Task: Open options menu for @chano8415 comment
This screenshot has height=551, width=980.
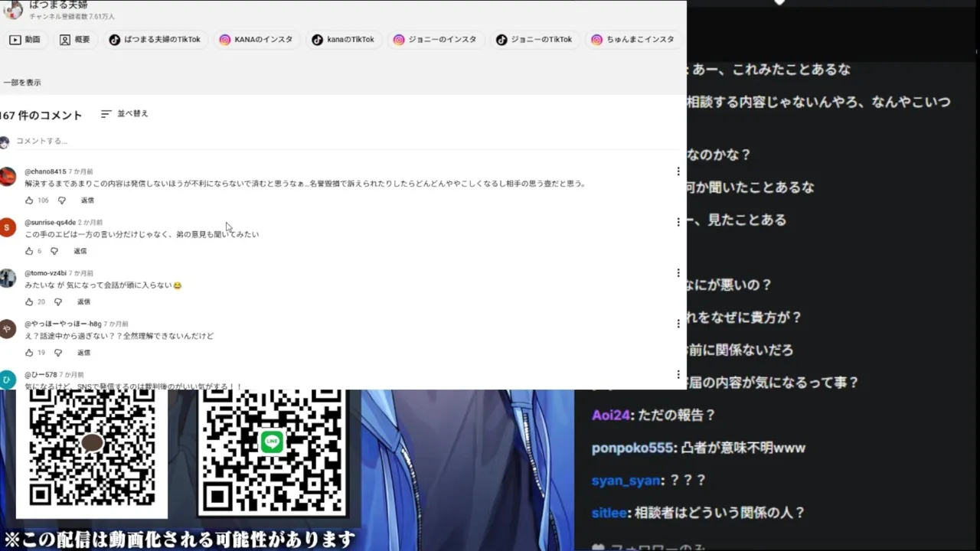Action: pyautogui.click(x=678, y=171)
